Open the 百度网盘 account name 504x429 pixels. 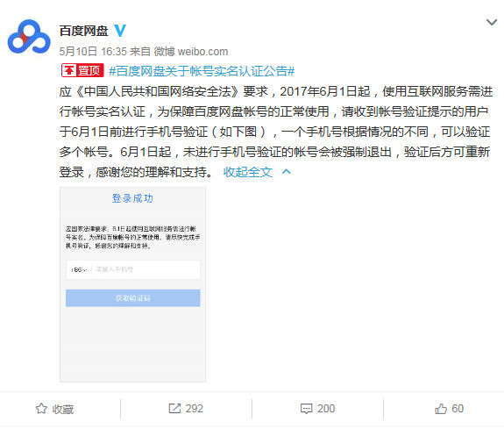[83, 31]
